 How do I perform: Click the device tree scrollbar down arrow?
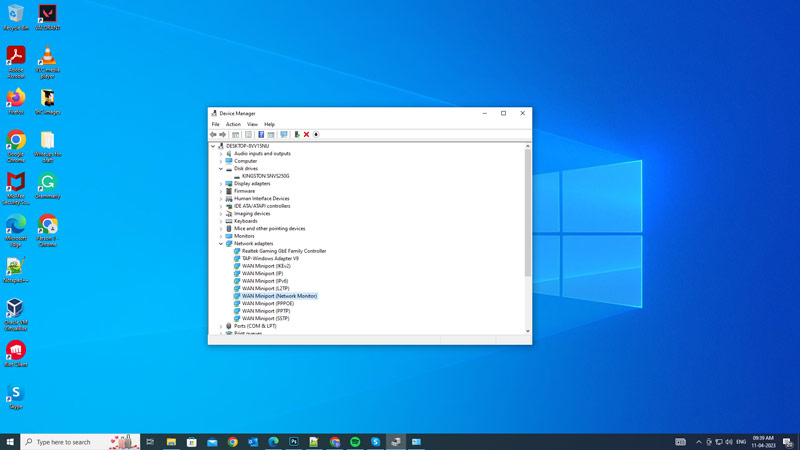click(x=528, y=331)
